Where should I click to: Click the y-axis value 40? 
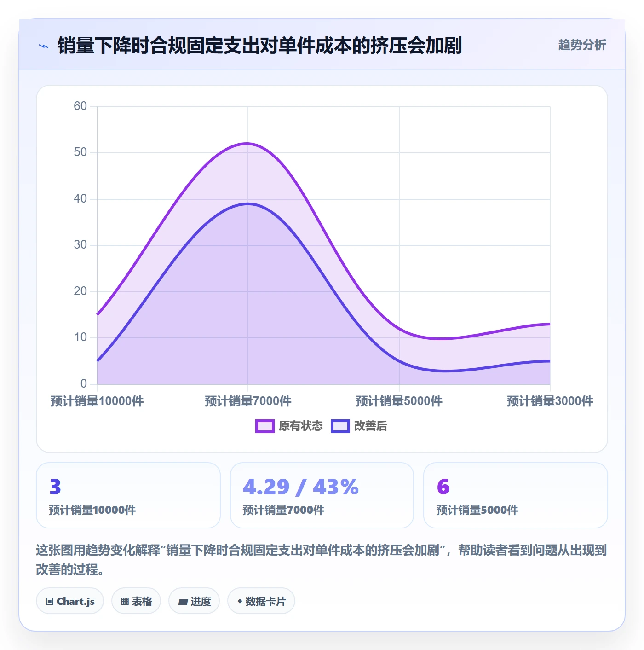coord(80,199)
